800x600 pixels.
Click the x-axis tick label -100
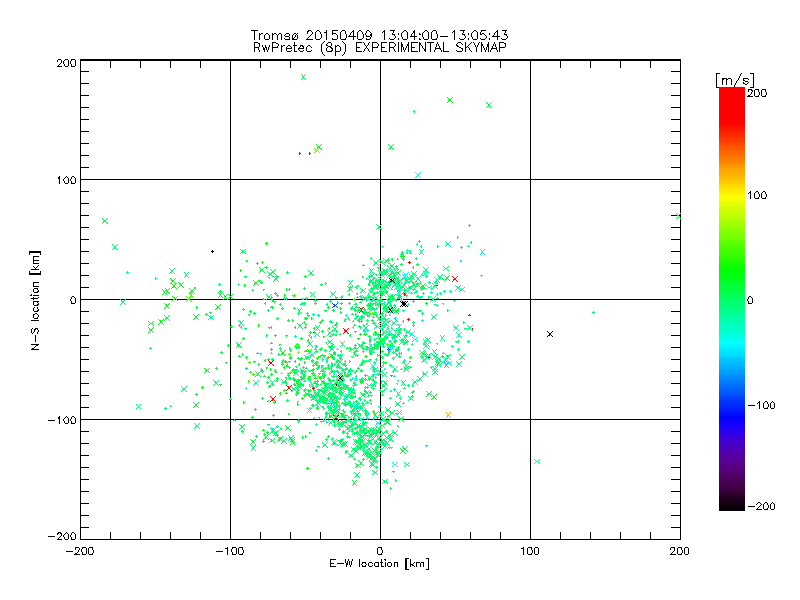click(230, 551)
